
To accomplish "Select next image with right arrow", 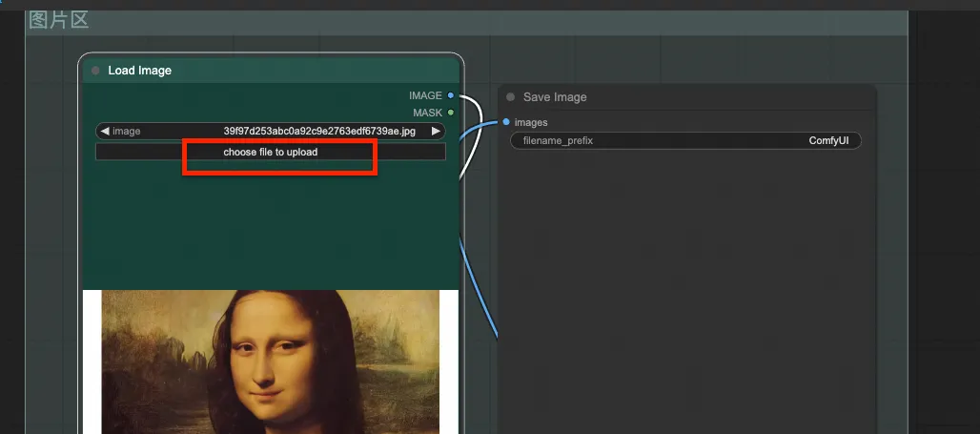I will (x=436, y=132).
